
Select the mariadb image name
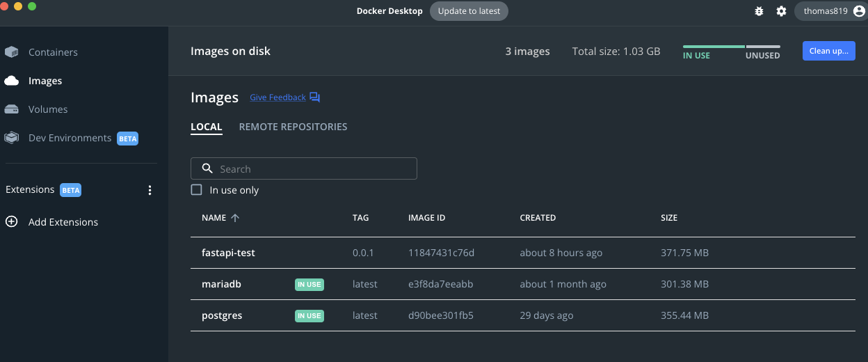click(x=221, y=284)
